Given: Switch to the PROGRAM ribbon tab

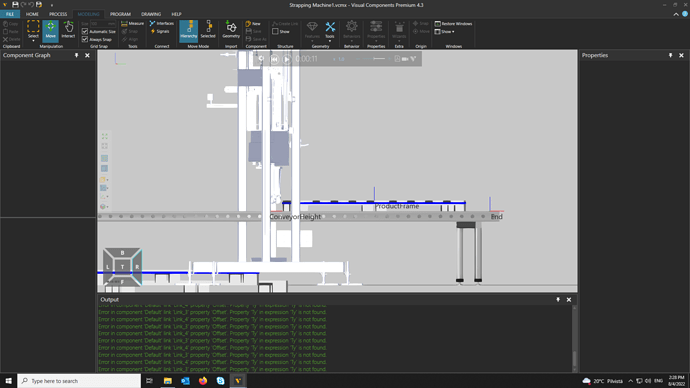Looking at the screenshot, I should pyautogui.click(x=120, y=14).
